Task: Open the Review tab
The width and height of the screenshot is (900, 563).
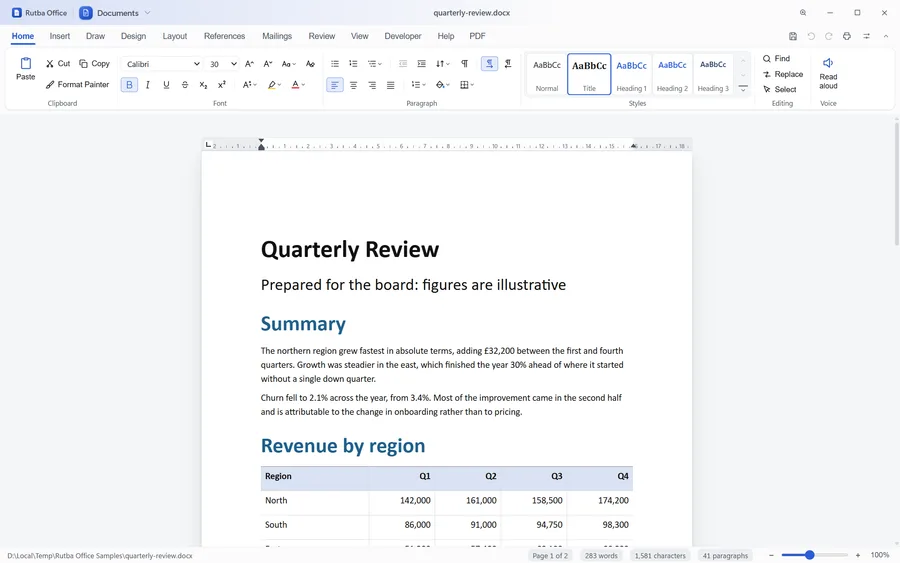Action: pyautogui.click(x=321, y=36)
